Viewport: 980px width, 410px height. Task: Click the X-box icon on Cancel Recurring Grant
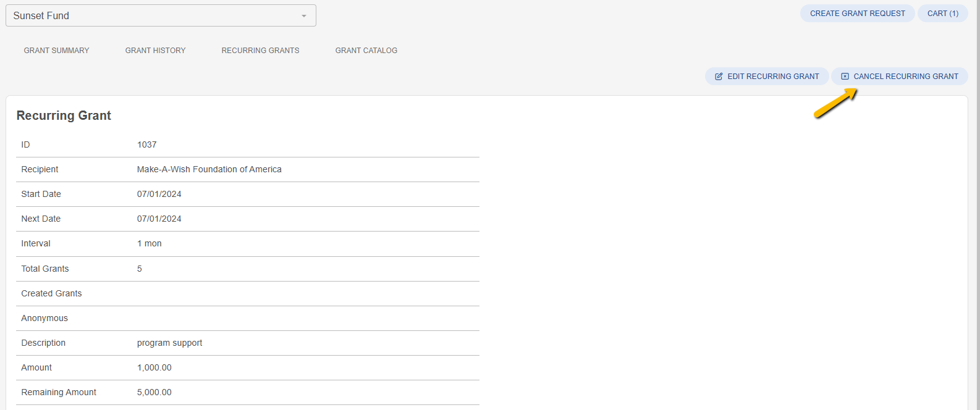(845, 77)
